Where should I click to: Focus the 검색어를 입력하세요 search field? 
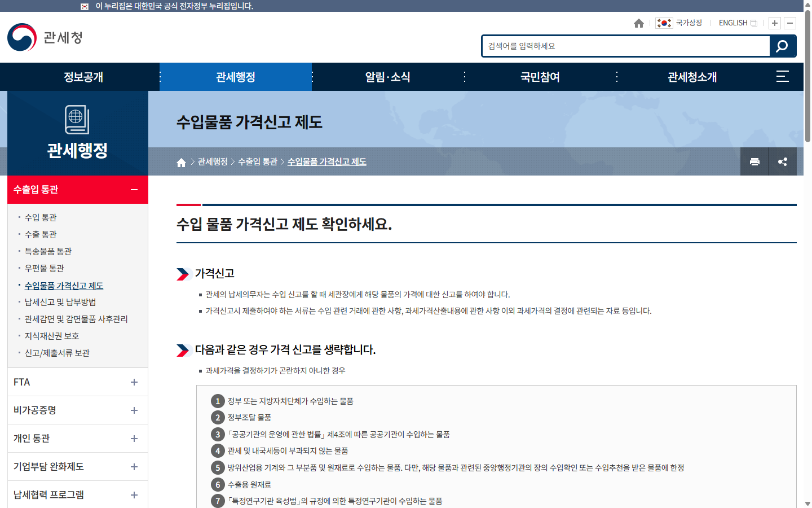[x=626, y=46]
